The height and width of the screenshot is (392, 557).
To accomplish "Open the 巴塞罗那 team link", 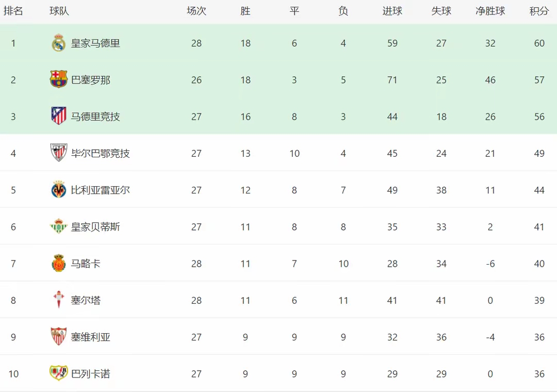I will [91, 80].
